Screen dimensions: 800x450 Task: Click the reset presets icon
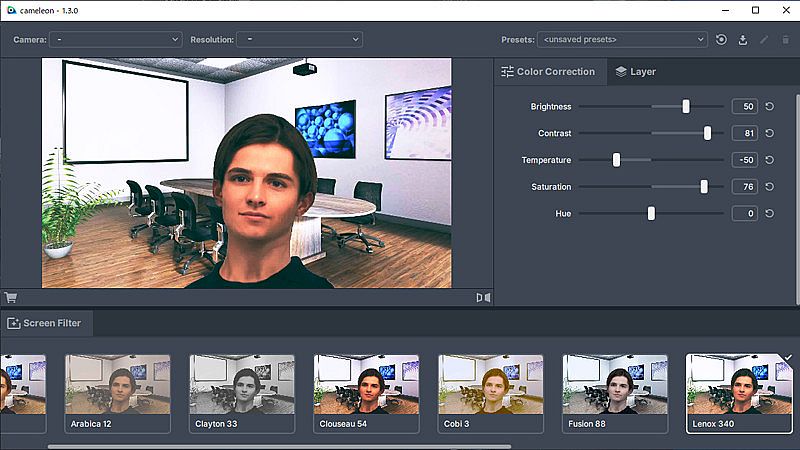[x=722, y=40]
